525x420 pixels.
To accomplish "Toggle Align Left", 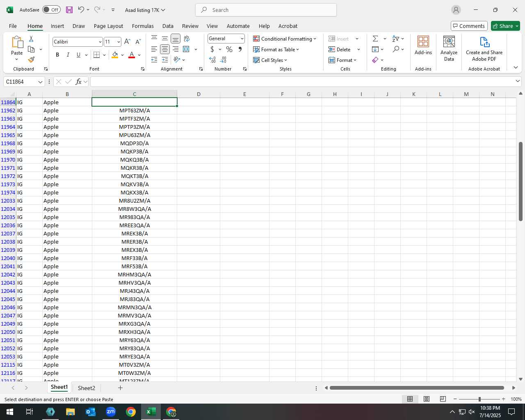I will pos(154,49).
